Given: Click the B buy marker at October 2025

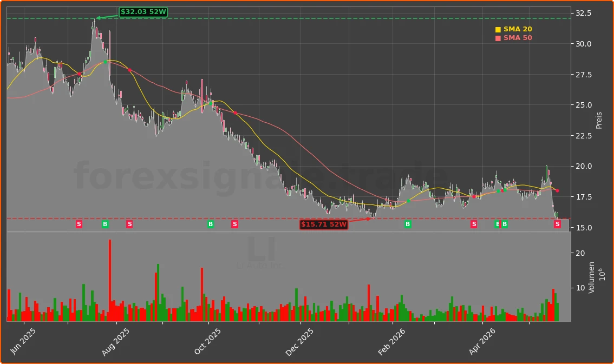Looking at the screenshot, I should 211,224.
